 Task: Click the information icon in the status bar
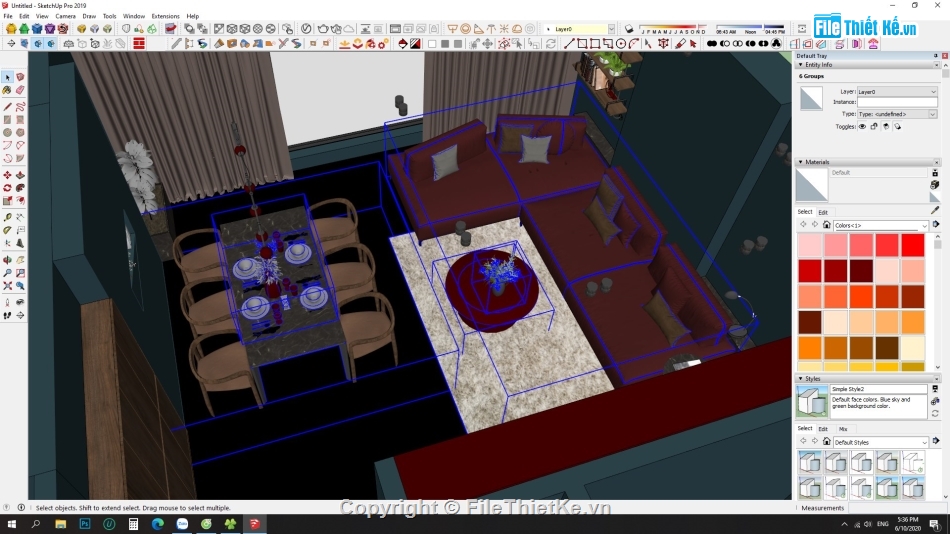21,508
